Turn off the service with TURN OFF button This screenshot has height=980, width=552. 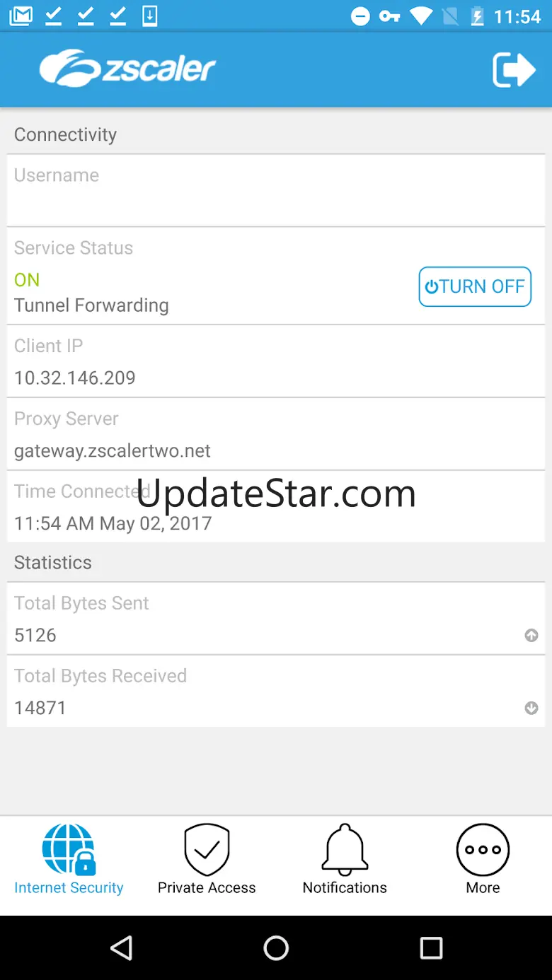[475, 286]
